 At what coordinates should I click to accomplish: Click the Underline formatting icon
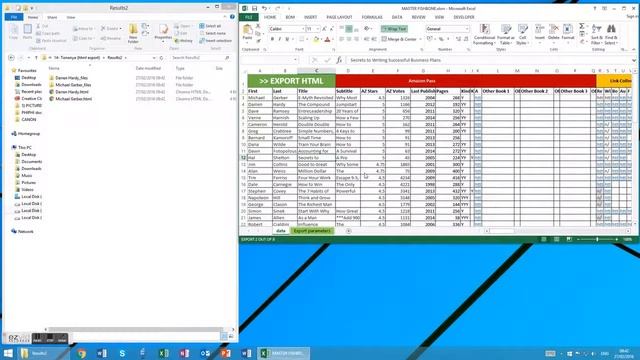(x=287, y=39)
